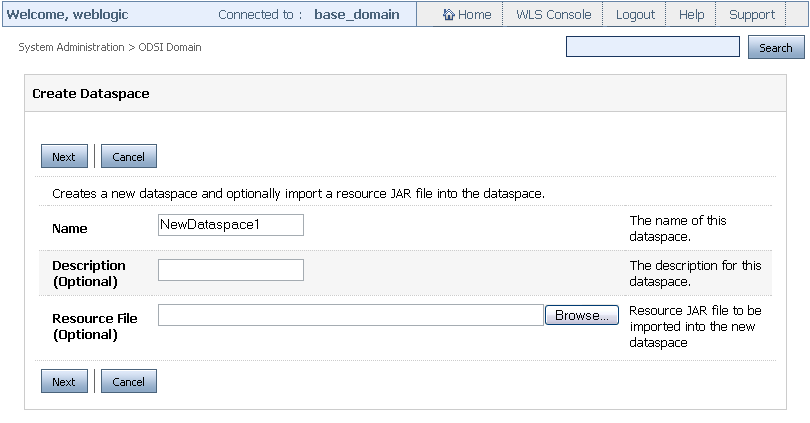This screenshot has height=423, width=810.
Task: Click the Browse... button
Action: click(x=582, y=315)
